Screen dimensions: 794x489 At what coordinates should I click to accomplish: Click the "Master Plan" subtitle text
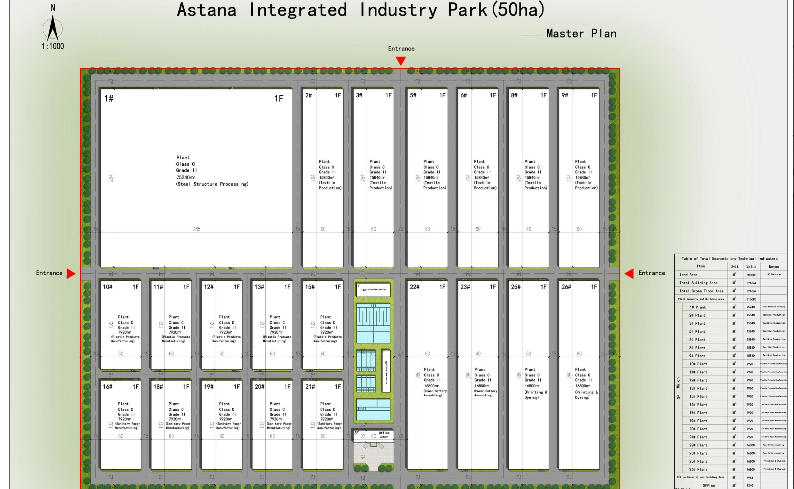pyautogui.click(x=581, y=34)
